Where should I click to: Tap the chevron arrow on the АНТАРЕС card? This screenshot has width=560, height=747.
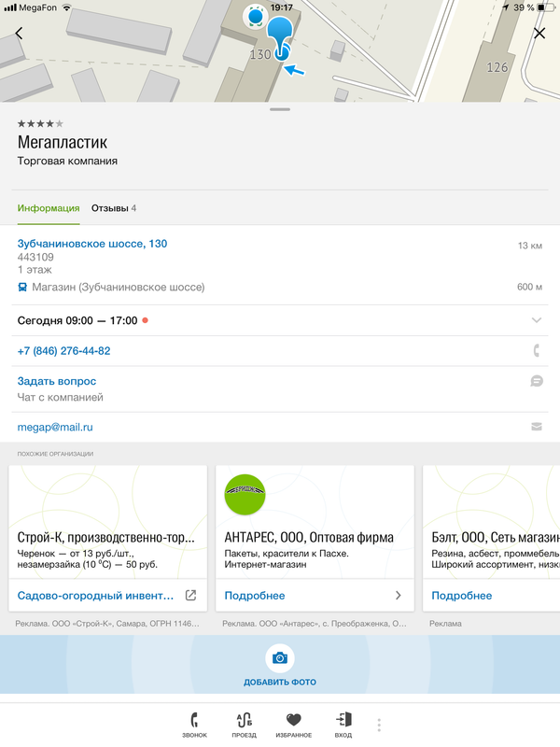click(x=399, y=595)
